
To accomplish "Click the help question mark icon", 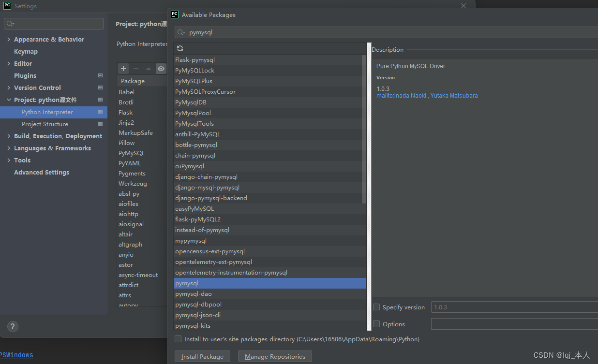I will tap(13, 326).
